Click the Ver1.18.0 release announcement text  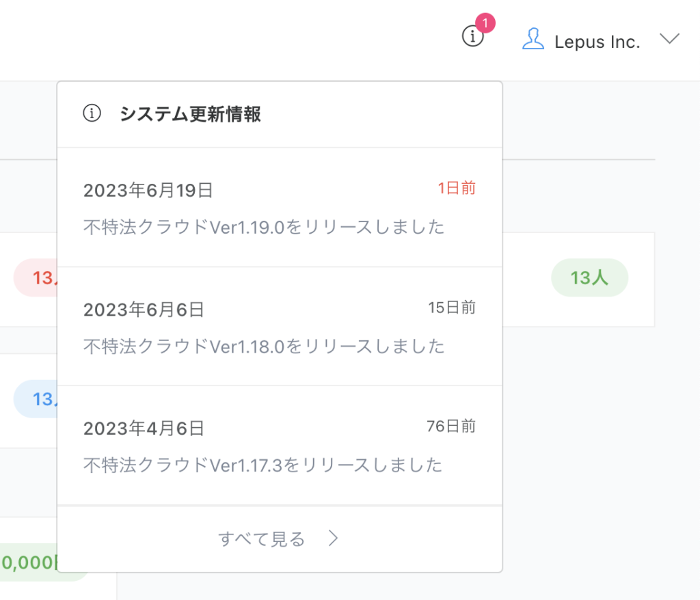point(264,346)
